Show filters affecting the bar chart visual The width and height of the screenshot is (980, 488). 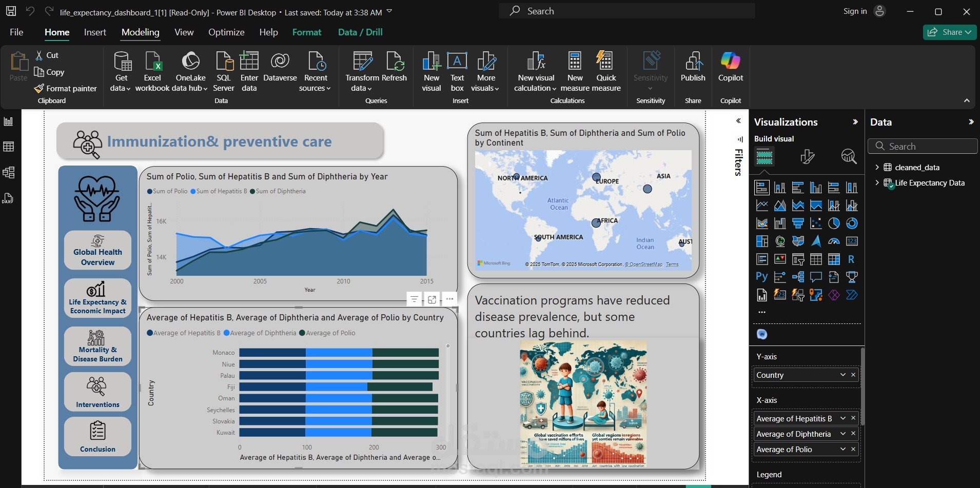[x=414, y=299]
